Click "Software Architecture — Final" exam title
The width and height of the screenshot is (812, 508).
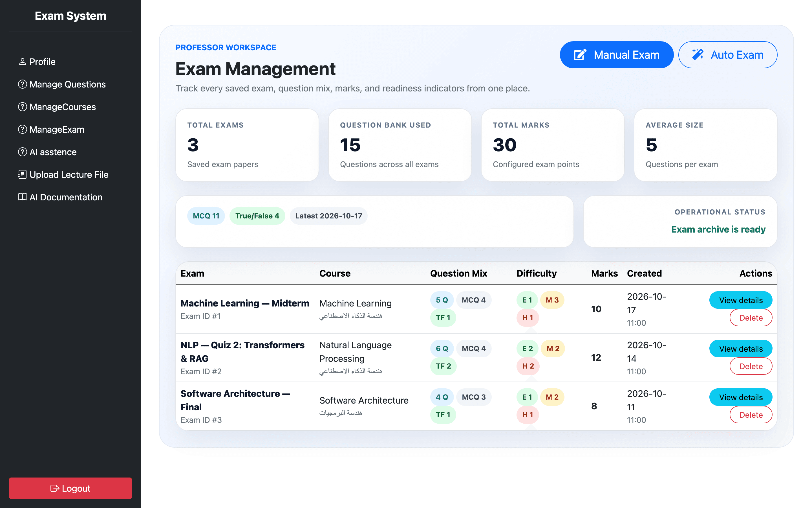click(x=235, y=400)
